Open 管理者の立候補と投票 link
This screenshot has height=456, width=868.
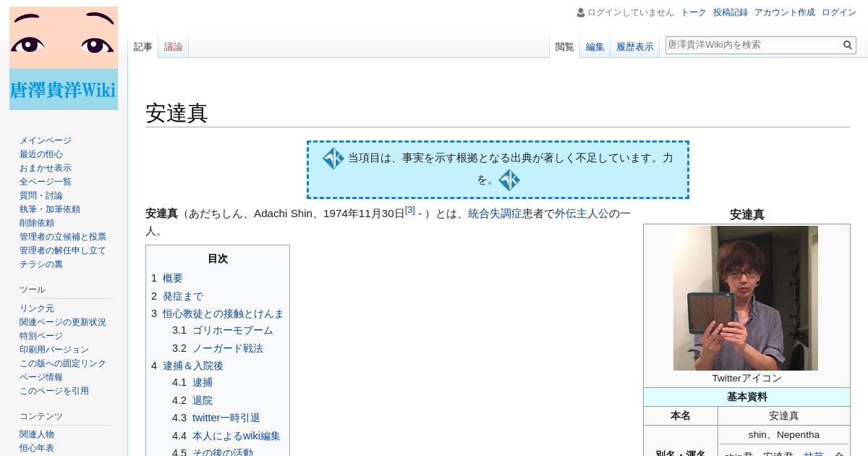coord(63,237)
